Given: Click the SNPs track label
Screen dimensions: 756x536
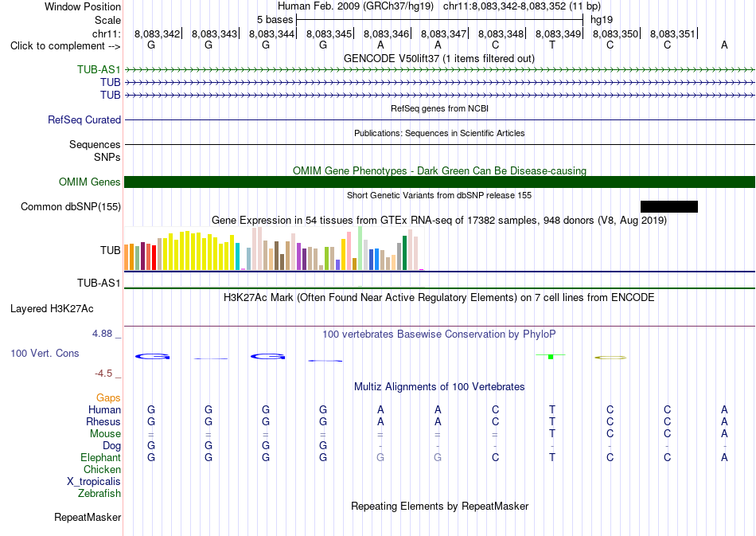Looking at the screenshot, I should click(107, 157).
